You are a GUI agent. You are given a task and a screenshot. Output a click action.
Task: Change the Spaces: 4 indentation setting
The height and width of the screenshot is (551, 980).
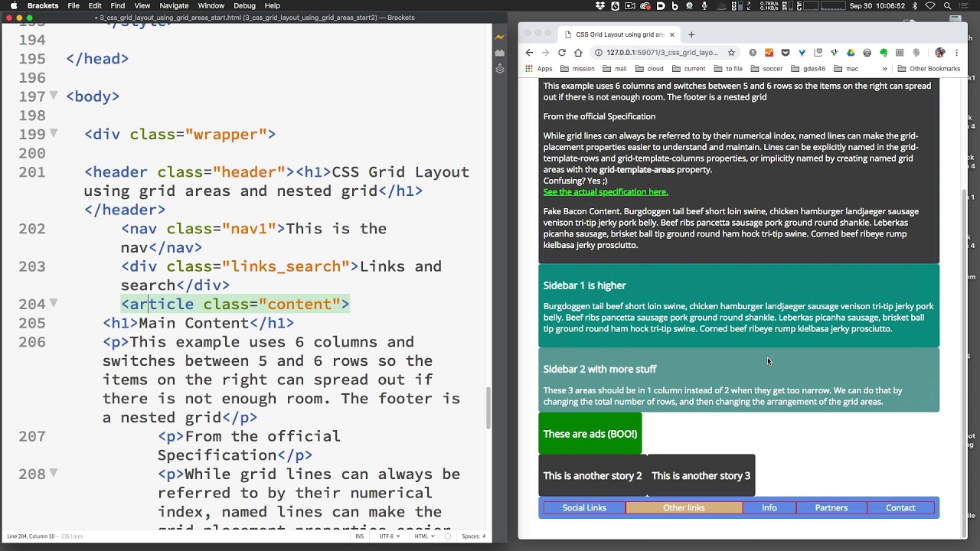tap(474, 536)
